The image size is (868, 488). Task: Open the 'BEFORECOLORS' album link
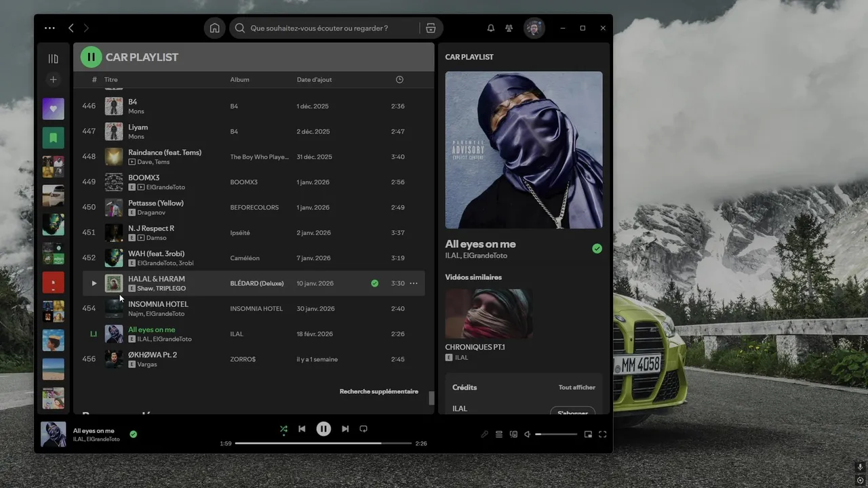[x=254, y=207]
